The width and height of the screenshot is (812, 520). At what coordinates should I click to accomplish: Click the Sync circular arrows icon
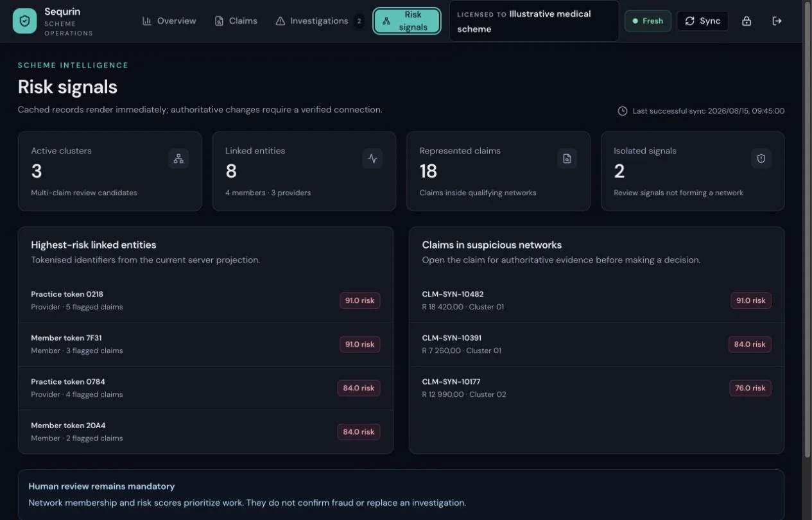tap(690, 21)
